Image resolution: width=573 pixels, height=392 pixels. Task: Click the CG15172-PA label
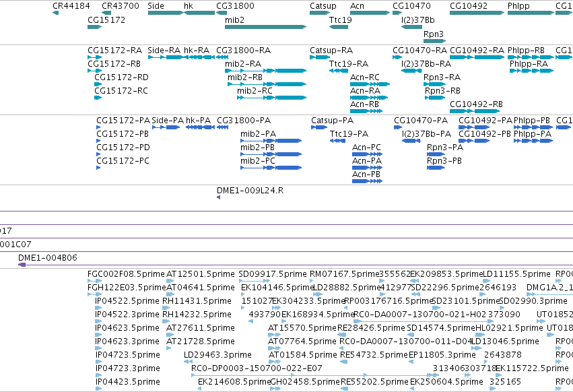click(x=123, y=121)
